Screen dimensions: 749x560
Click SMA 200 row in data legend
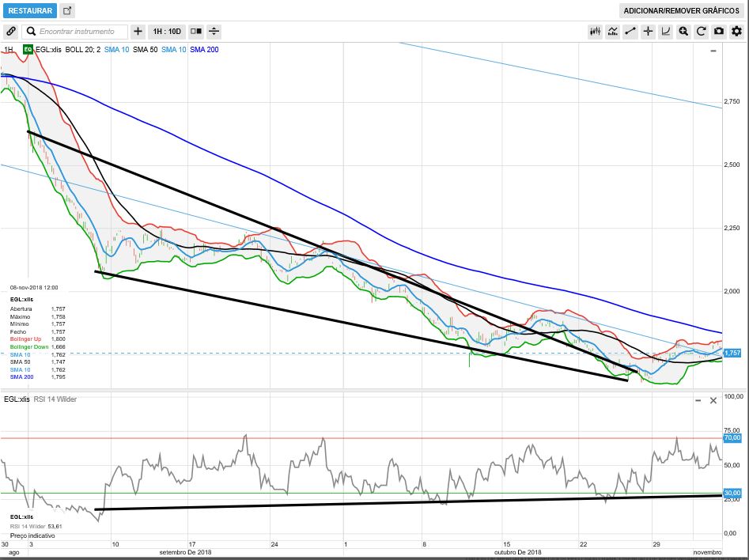pos(38,377)
